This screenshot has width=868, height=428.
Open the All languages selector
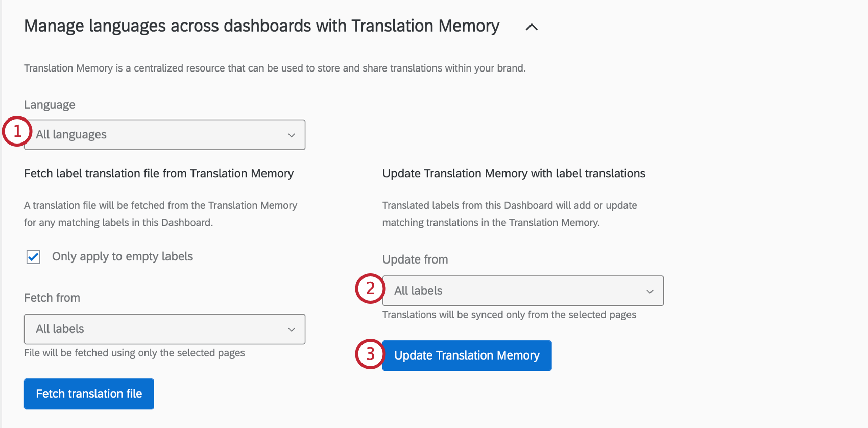[x=164, y=135]
